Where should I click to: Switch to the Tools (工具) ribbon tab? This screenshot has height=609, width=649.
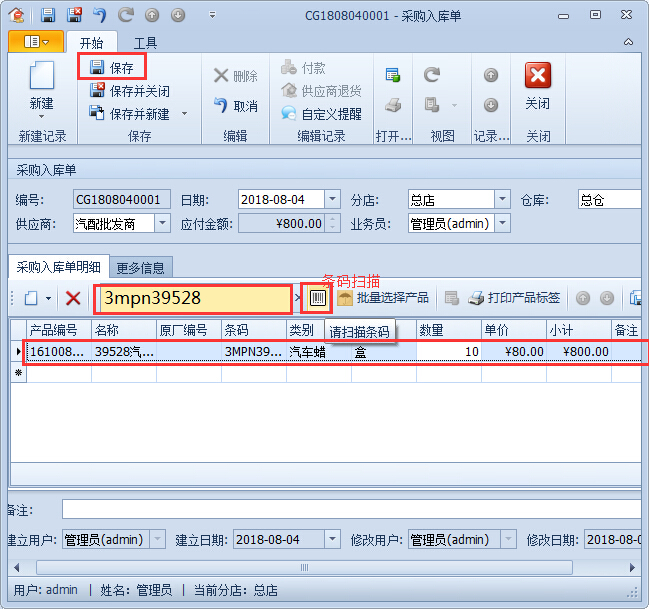point(145,43)
